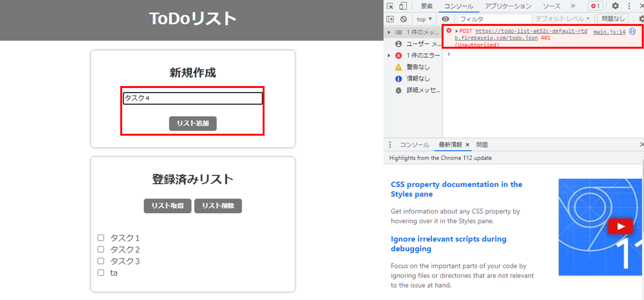Click the リスト追加 button
This screenshot has width=644, height=300.
point(193,123)
